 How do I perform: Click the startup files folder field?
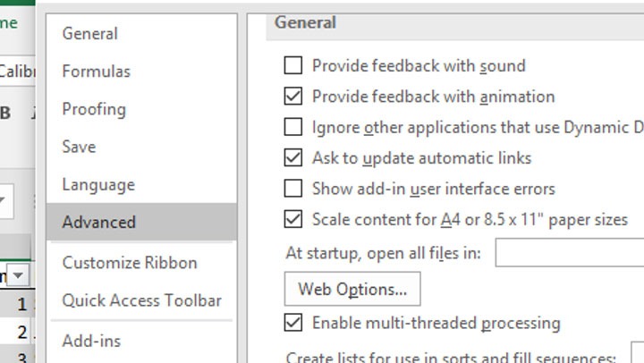point(570,253)
